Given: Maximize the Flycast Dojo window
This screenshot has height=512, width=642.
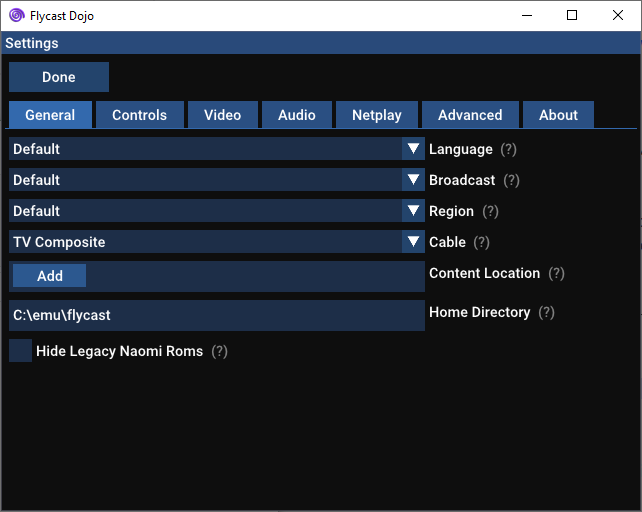Looking at the screenshot, I should pos(572,16).
